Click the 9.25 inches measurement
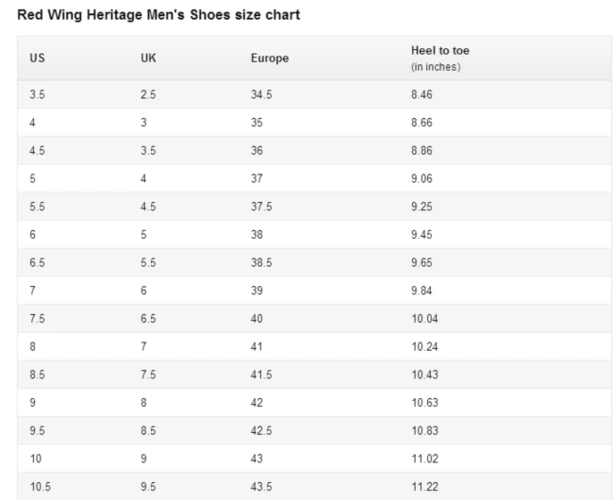This screenshot has width=613, height=500. tap(423, 204)
